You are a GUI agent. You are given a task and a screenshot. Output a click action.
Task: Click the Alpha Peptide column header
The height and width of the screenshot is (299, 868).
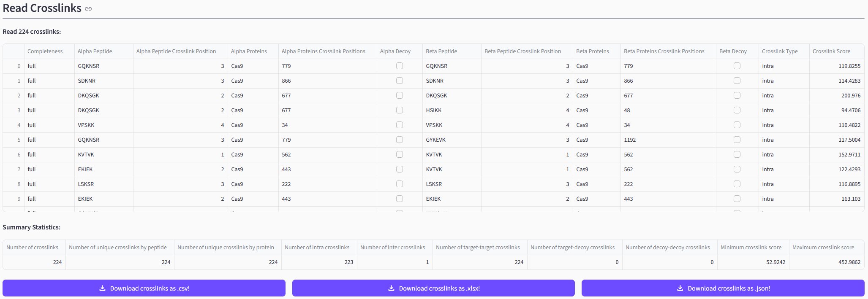click(x=95, y=51)
